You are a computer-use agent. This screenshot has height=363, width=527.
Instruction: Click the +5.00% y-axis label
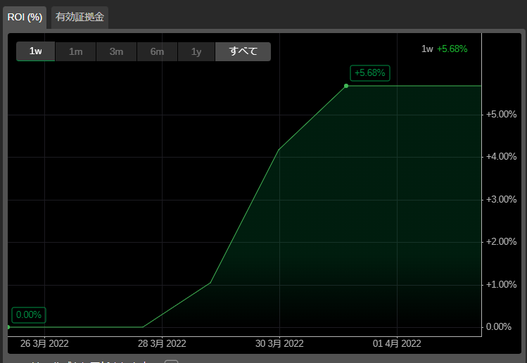pos(501,114)
